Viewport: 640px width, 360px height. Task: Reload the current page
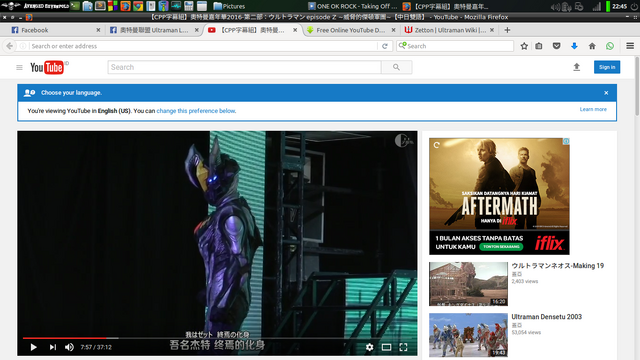point(384,46)
